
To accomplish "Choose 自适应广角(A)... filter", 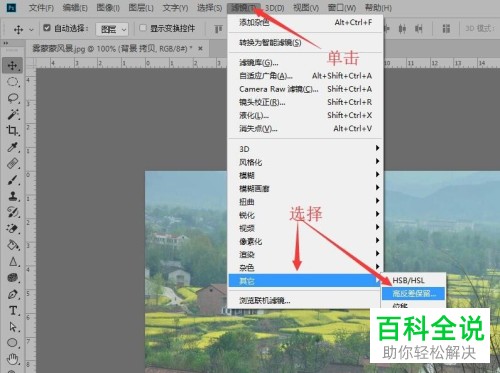I will pos(305,76).
